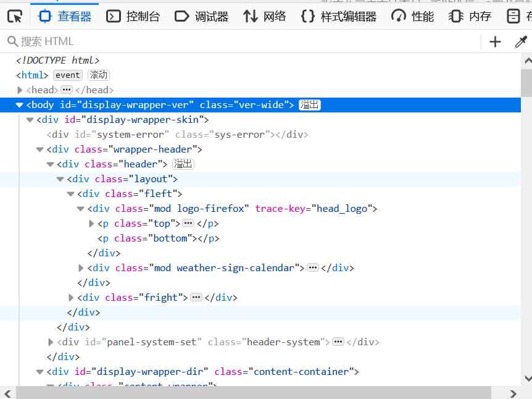Select the DOCTYPE html line
532x399 pixels.
[x=57, y=61]
